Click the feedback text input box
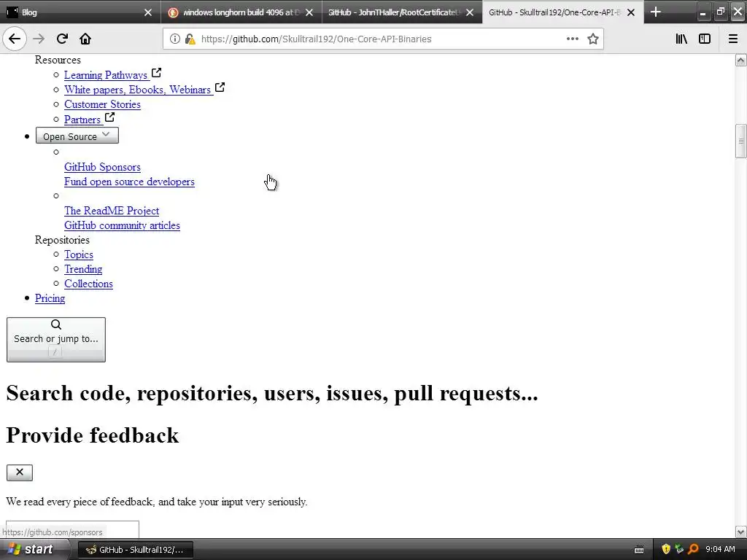The width and height of the screenshot is (747, 560). pyautogui.click(x=72, y=529)
